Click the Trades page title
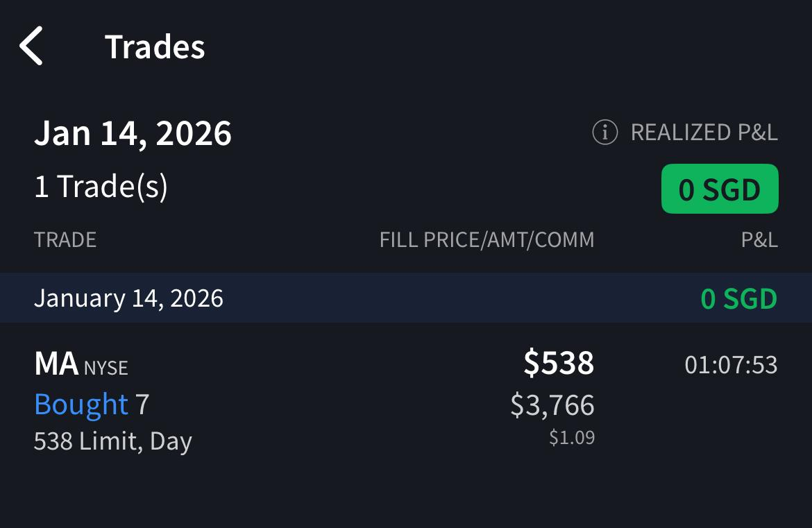The image size is (812, 528). pos(155,47)
